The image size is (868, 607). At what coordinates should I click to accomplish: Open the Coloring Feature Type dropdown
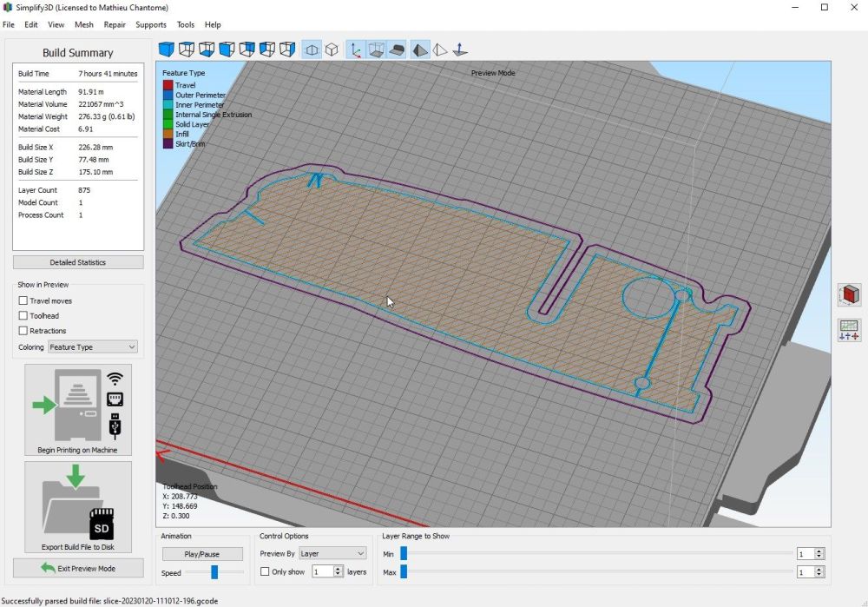pos(93,347)
